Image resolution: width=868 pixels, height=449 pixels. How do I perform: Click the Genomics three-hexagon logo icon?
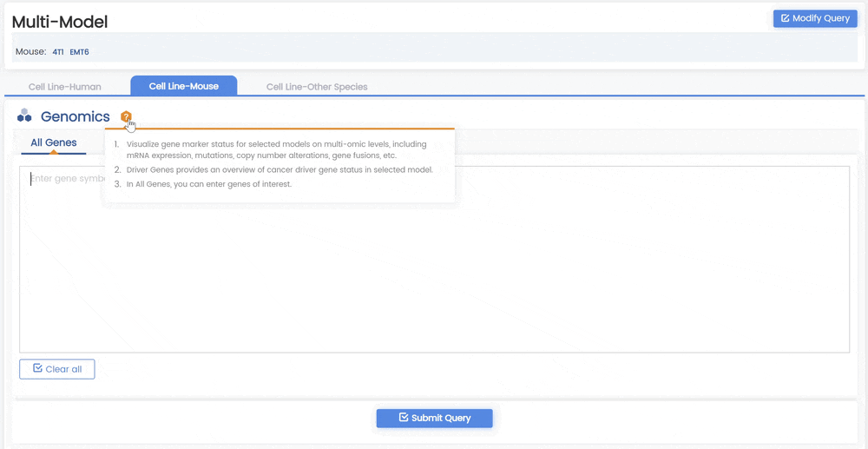pos(24,116)
